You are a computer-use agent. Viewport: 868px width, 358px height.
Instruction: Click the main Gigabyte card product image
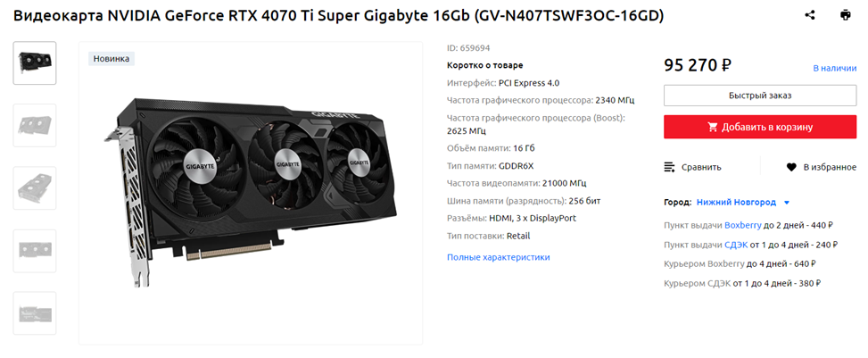pos(251,192)
